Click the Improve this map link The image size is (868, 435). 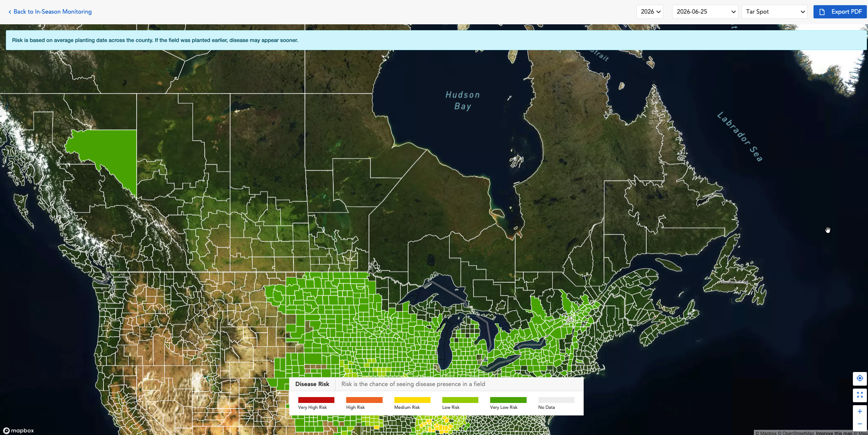pos(834,433)
